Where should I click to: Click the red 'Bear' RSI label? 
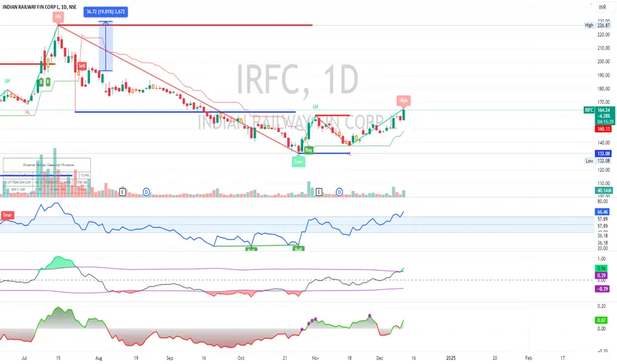(7, 215)
